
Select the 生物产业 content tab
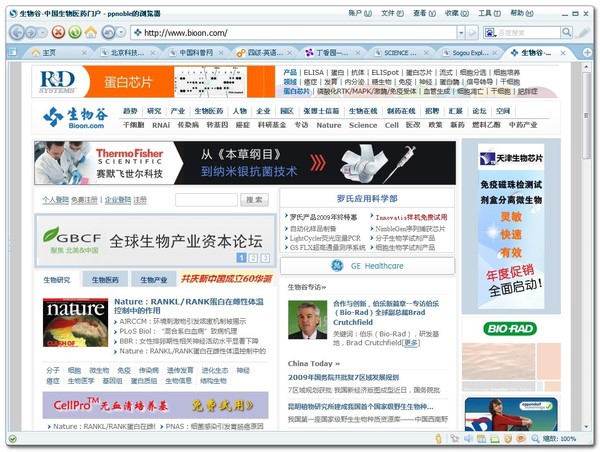[x=153, y=280]
